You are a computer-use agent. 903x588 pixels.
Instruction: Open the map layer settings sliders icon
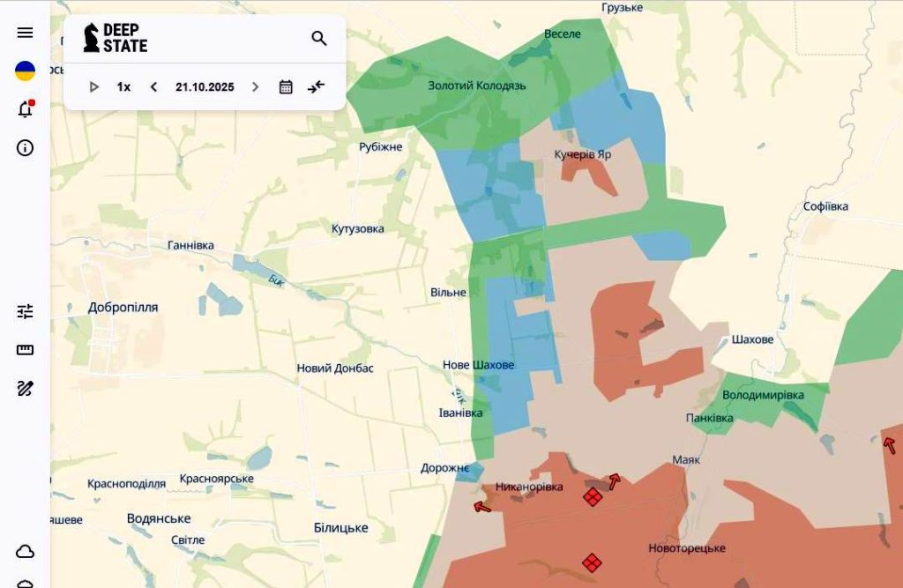pos(25,311)
